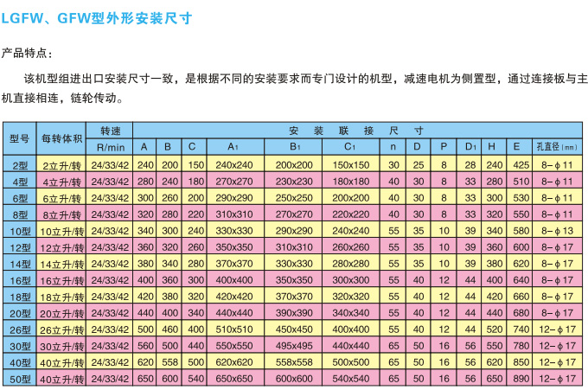Select the 650x650 cell in A1 column
Viewport: 588px width, 390px height.
pyautogui.click(x=232, y=379)
